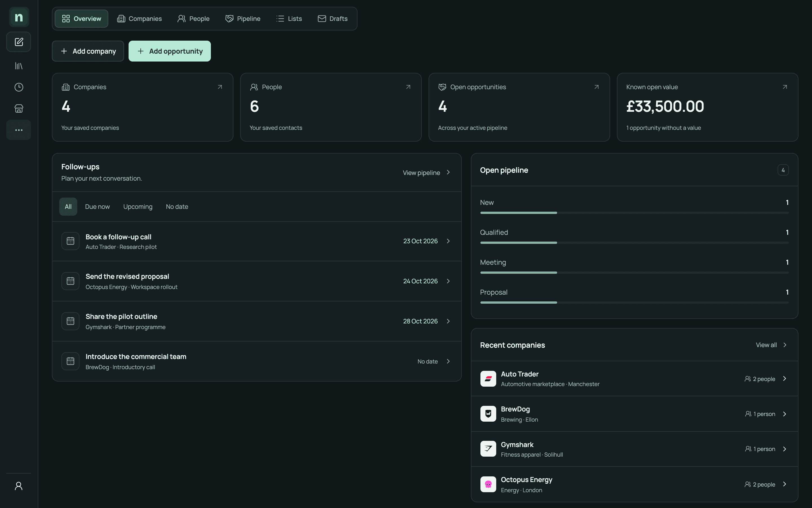The image size is (812, 508).
Task: Click the 'n' app logo in sidebar
Action: tap(19, 17)
